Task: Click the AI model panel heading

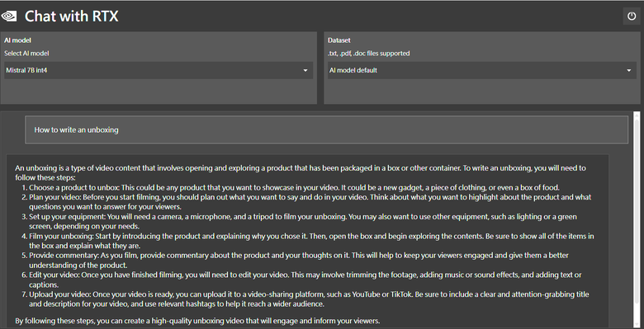Action: 17,40
